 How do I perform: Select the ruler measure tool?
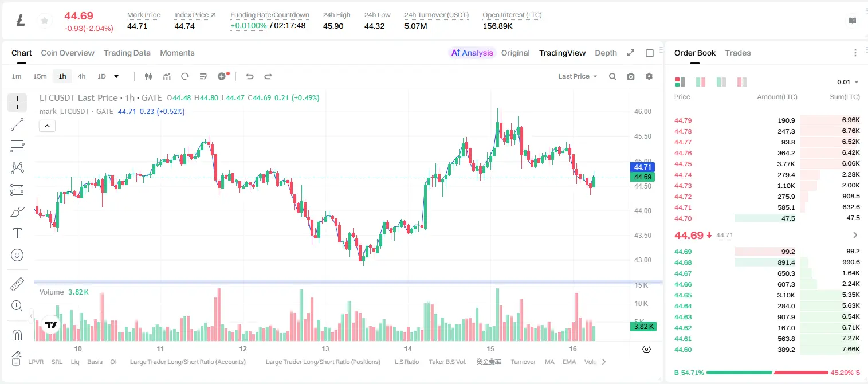click(x=17, y=284)
